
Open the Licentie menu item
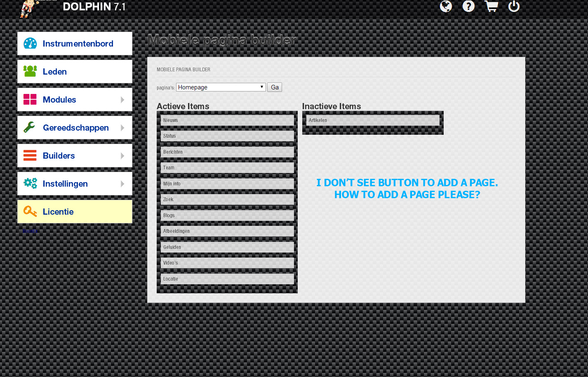coord(75,212)
